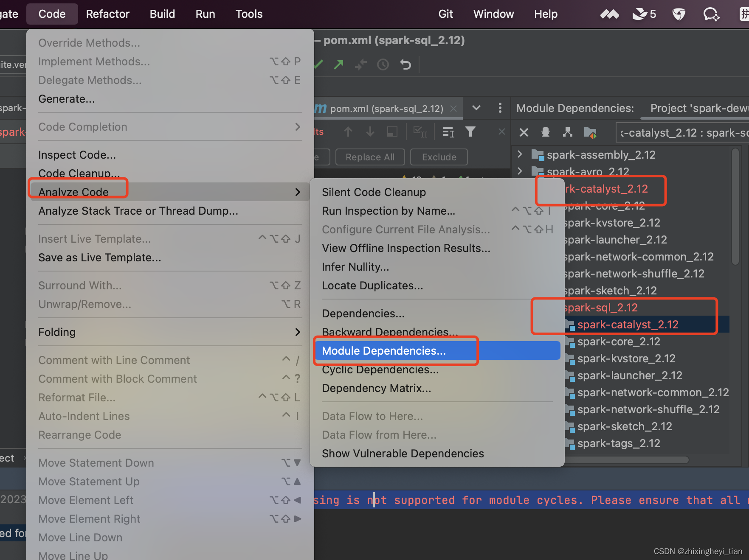
Task: Click the chat bubble icon in menu bar
Action: (711, 14)
